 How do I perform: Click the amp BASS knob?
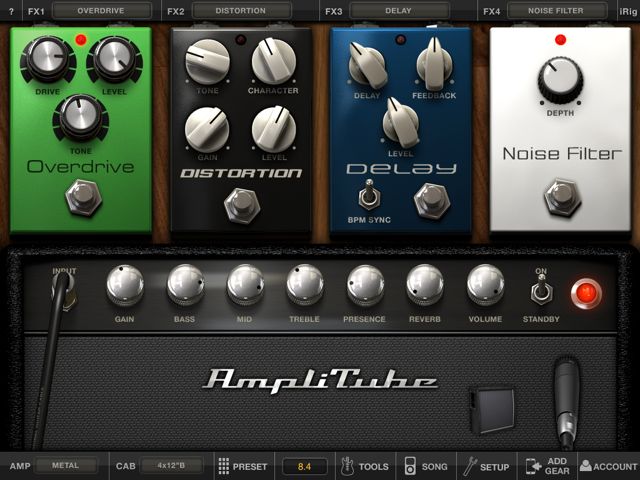(186, 284)
